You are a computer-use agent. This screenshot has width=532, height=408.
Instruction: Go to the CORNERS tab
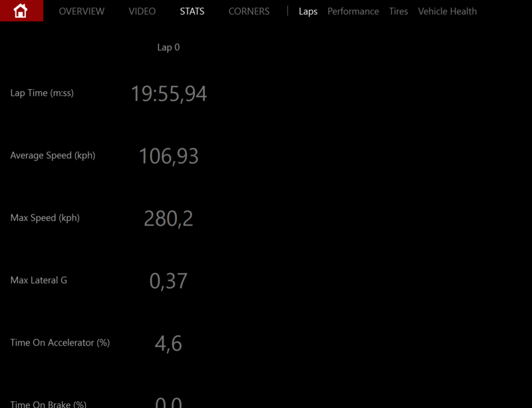pyautogui.click(x=249, y=11)
